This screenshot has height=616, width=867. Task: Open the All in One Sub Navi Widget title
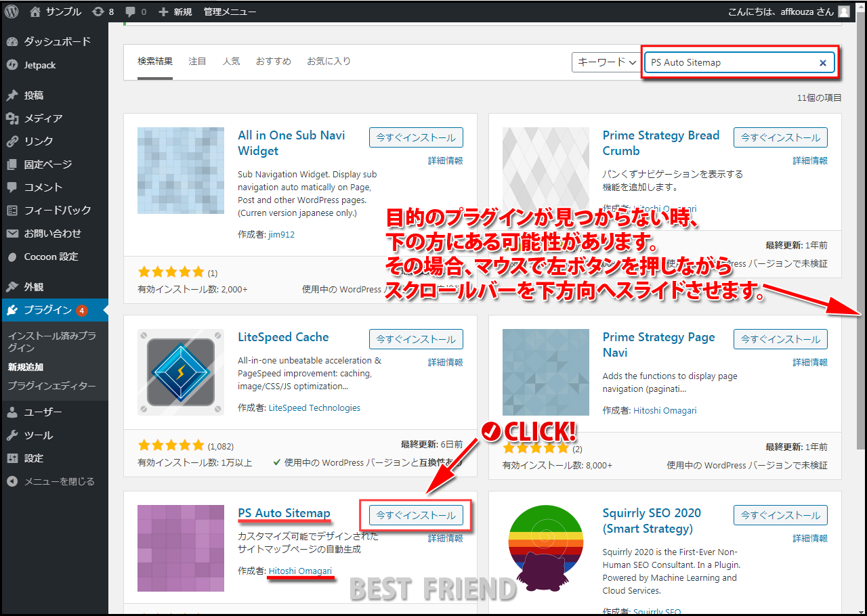[291, 143]
